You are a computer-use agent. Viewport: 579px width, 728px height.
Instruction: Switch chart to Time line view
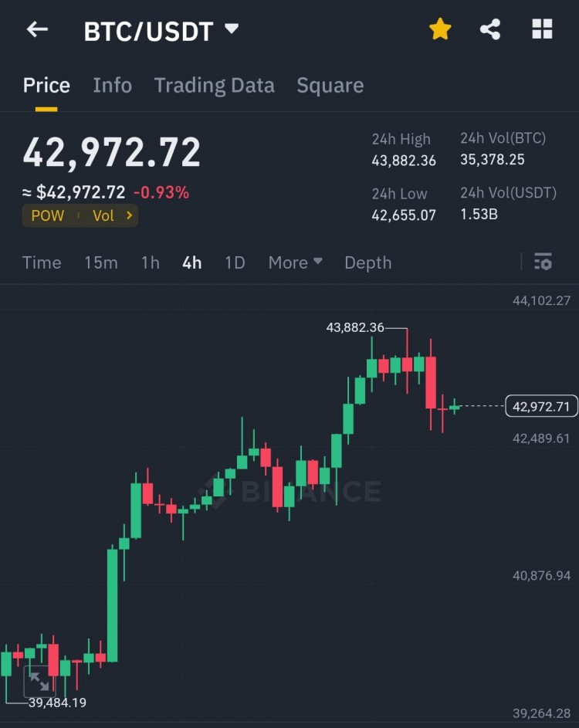42,262
